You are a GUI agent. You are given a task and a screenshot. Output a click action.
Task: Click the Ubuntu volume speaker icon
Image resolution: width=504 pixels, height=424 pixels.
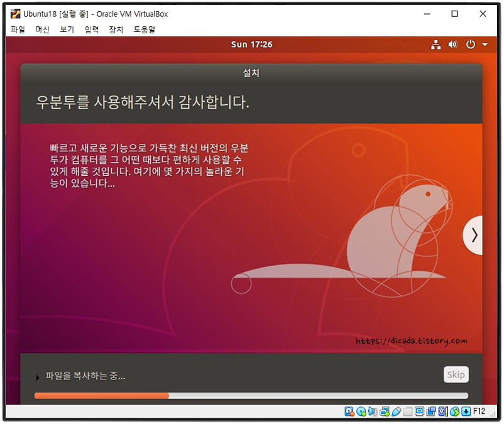[x=453, y=45]
